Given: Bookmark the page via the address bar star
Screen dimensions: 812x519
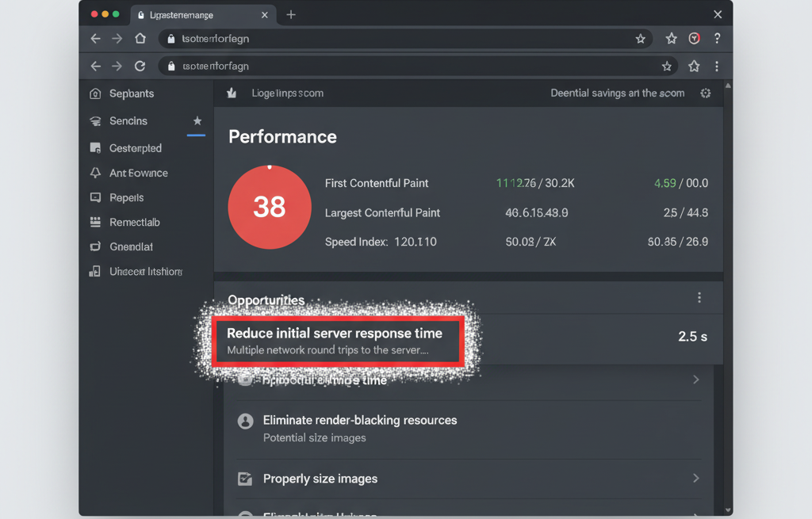Looking at the screenshot, I should (x=641, y=38).
